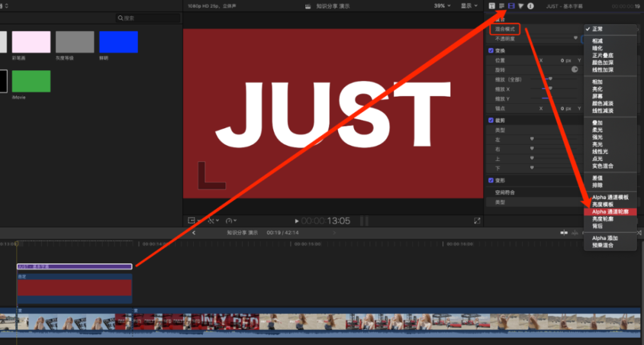Toggle the 变形 (Distort) checkbox

pos(491,180)
